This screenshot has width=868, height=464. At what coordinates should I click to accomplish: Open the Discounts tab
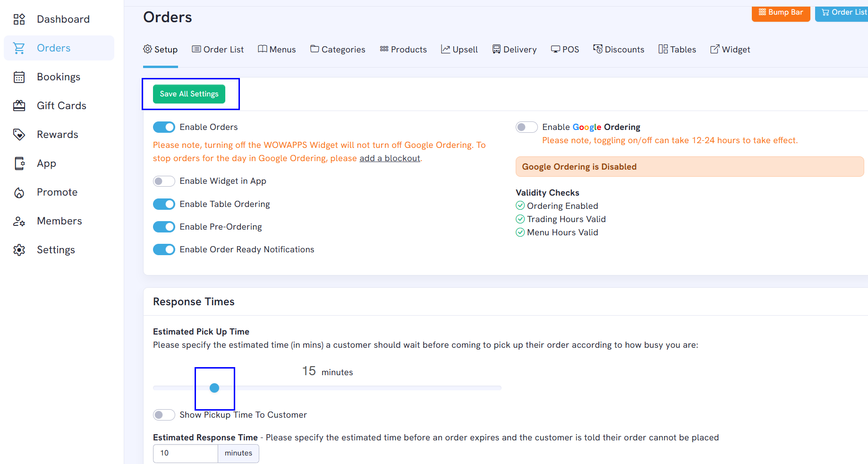[619, 50]
